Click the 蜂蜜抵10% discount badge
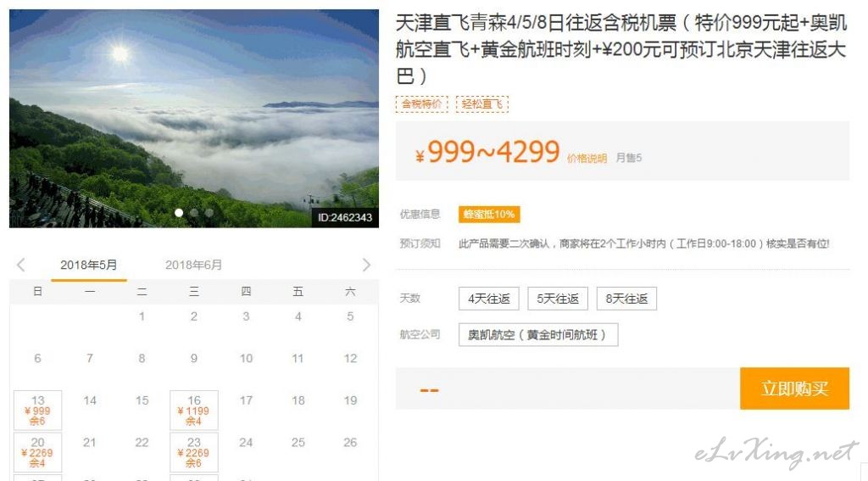The height and width of the screenshot is (481, 868). click(489, 215)
